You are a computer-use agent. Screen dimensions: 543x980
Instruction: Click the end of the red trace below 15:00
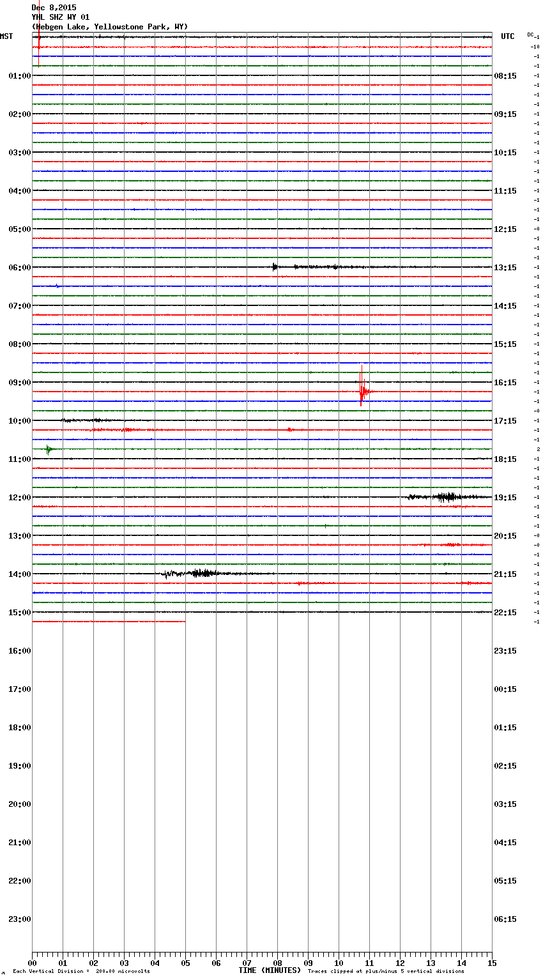click(x=185, y=622)
